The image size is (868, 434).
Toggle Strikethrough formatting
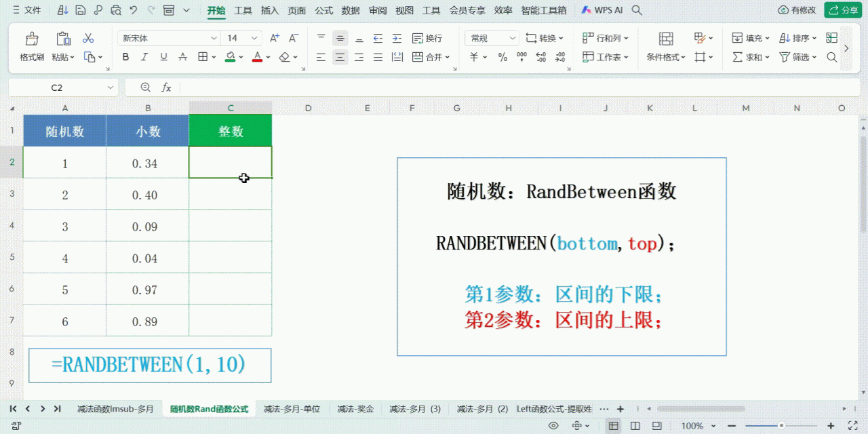(182, 57)
